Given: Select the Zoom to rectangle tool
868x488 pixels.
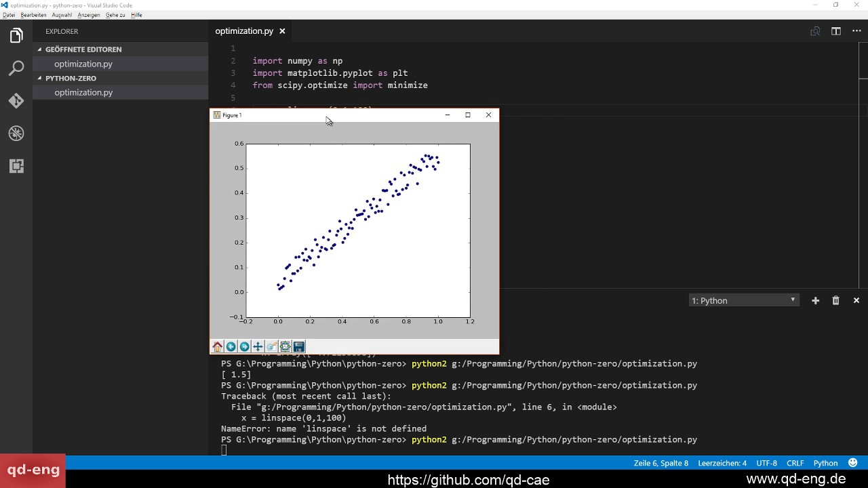Looking at the screenshot, I should (272, 347).
